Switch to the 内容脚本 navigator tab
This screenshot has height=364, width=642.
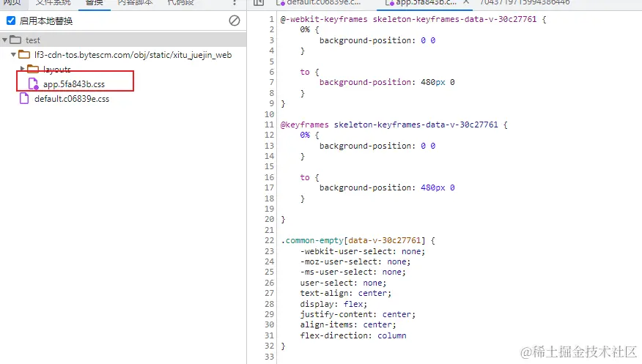point(135,3)
